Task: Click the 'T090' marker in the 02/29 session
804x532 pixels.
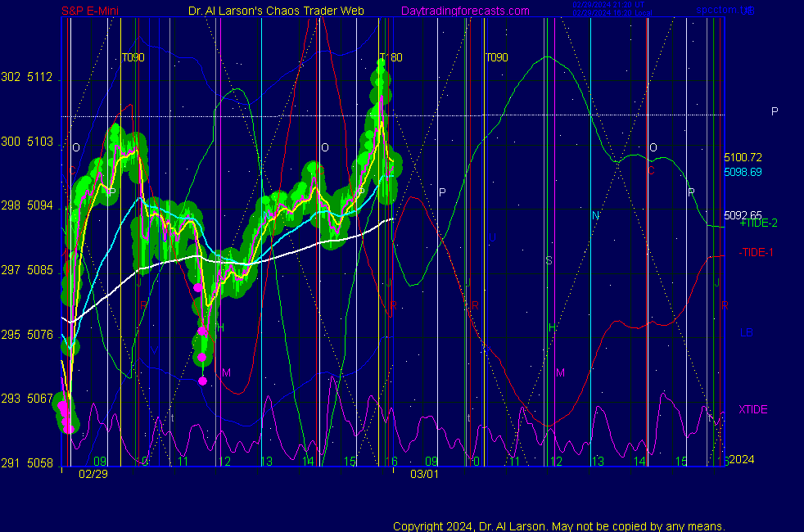Action: pos(133,57)
